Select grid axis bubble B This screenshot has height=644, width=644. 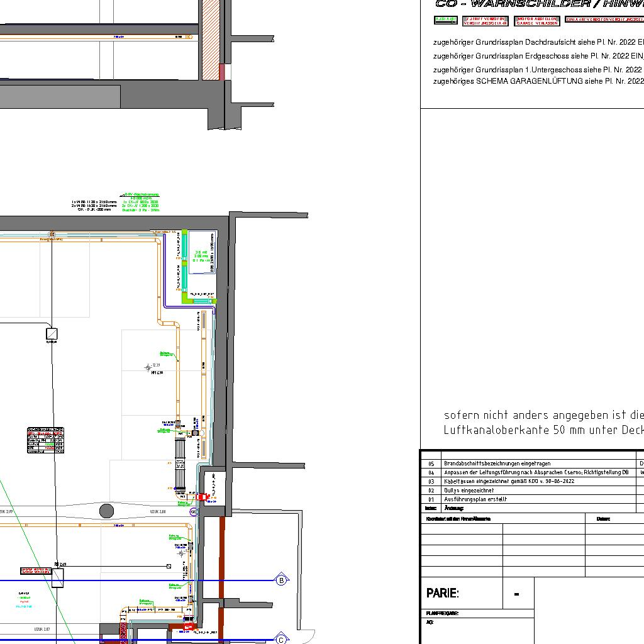click(x=282, y=580)
